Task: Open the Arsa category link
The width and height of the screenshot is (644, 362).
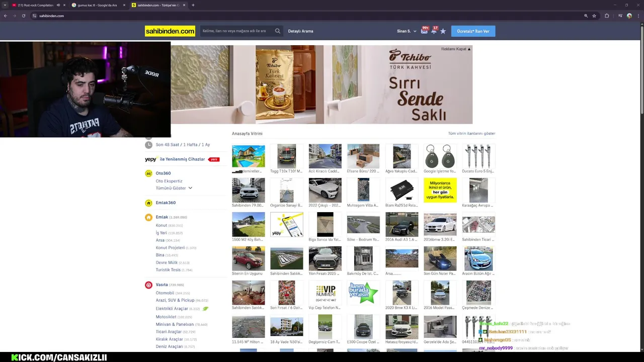Action: (x=160, y=240)
